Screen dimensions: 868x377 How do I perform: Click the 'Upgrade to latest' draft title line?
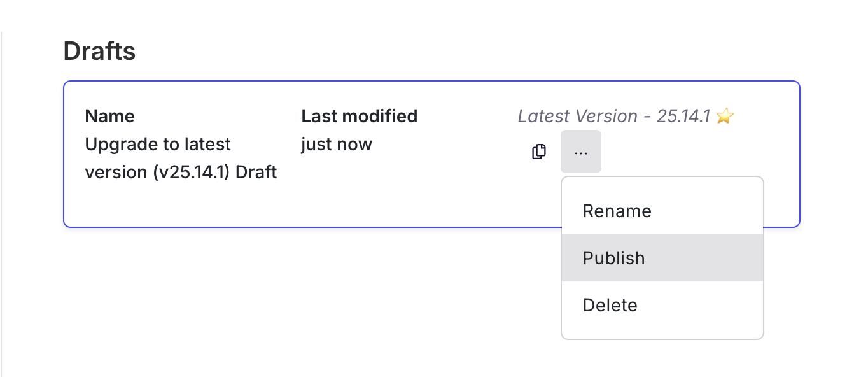click(x=157, y=145)
